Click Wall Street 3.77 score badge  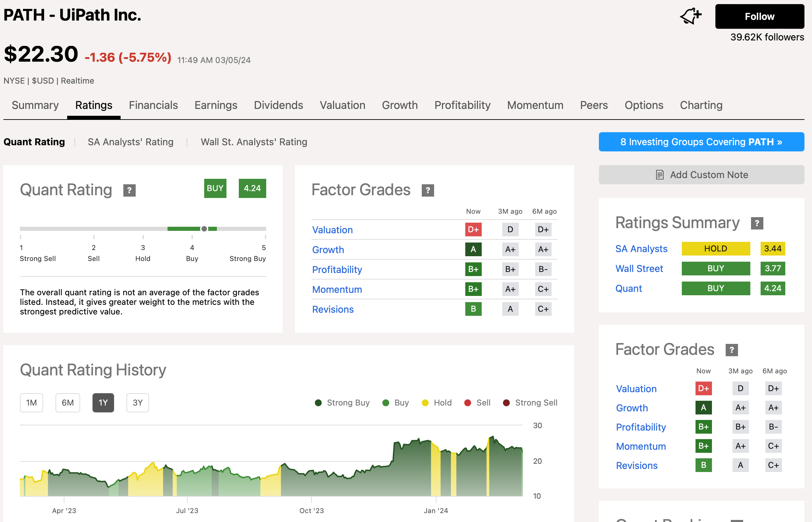(x=773, y=269)
